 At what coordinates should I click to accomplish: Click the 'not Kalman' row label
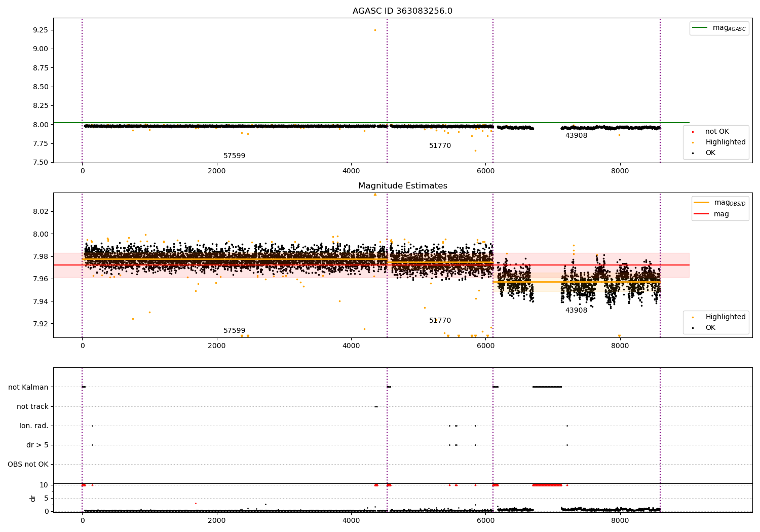click(x=28, y=387)
